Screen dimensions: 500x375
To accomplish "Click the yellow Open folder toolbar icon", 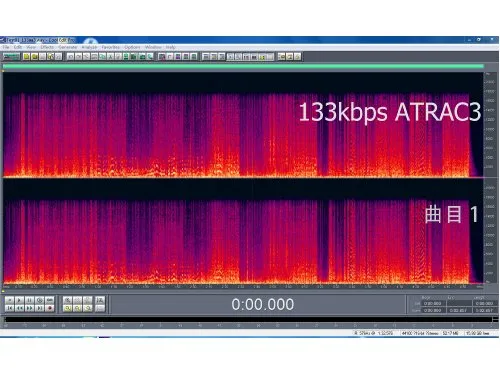I will (34, 57).
